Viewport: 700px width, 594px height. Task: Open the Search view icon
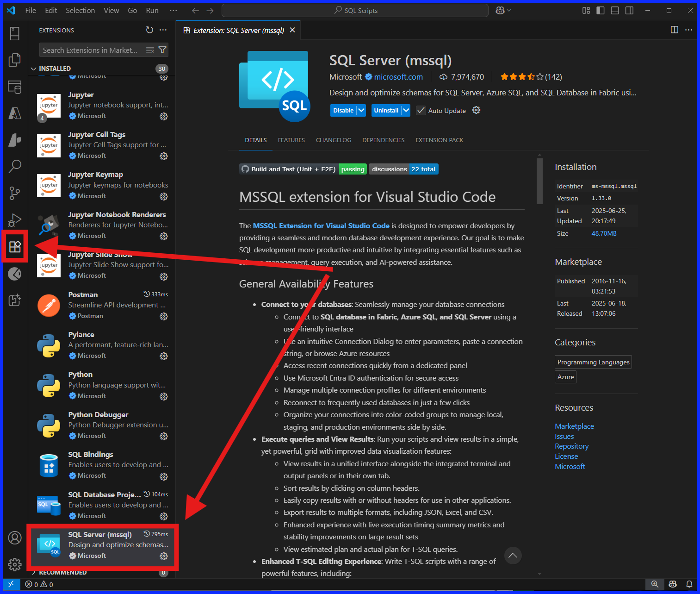15,166
